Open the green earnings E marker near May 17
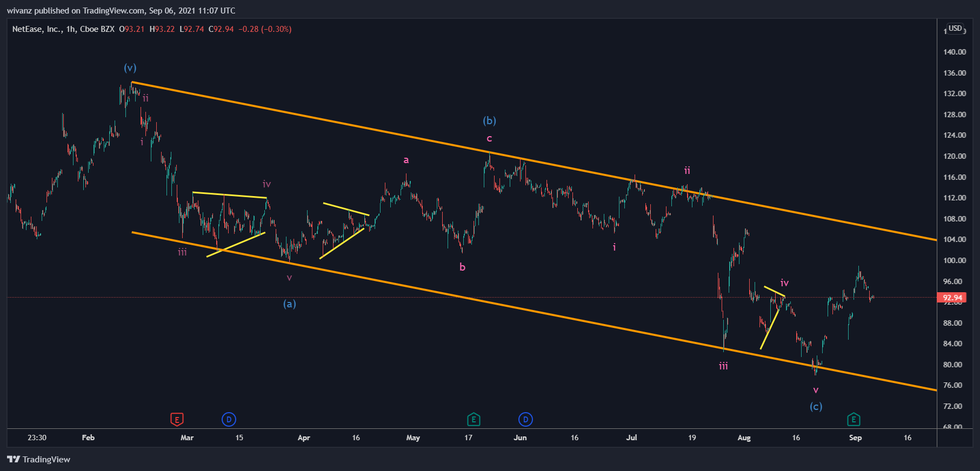The image size is (980, 471). [474, 419]
